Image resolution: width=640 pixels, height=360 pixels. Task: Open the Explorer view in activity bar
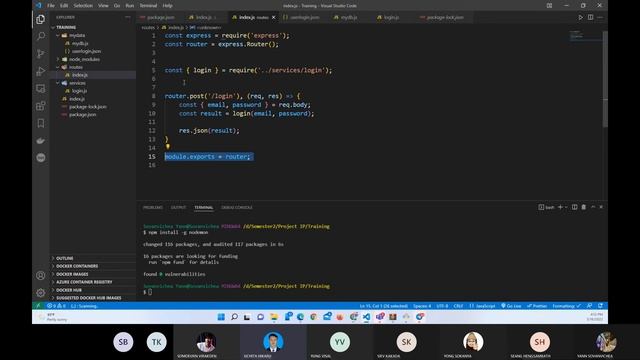tap(40, 19)
